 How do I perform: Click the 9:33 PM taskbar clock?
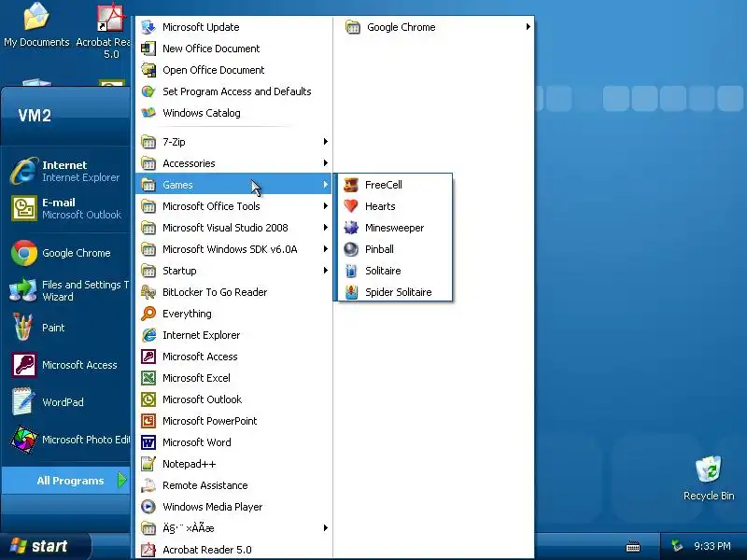click(x=712, y=546)
